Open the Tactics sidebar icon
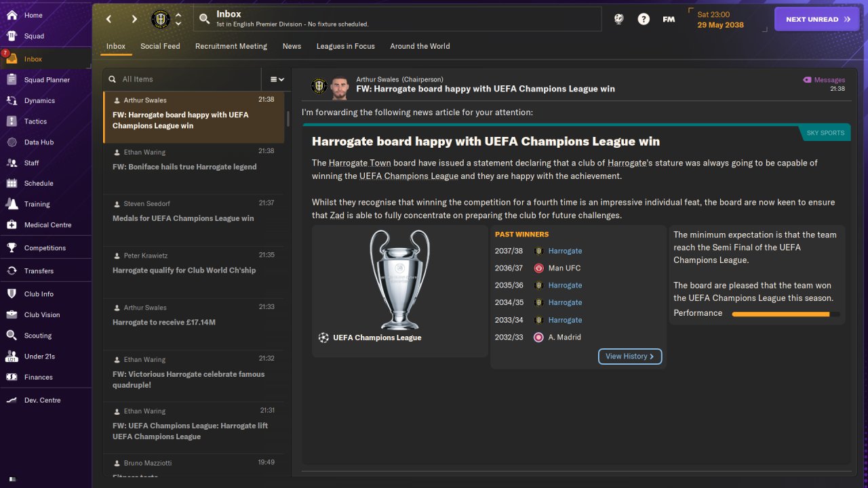The height and width of the screenshot is (488, 868). [12, 121]
